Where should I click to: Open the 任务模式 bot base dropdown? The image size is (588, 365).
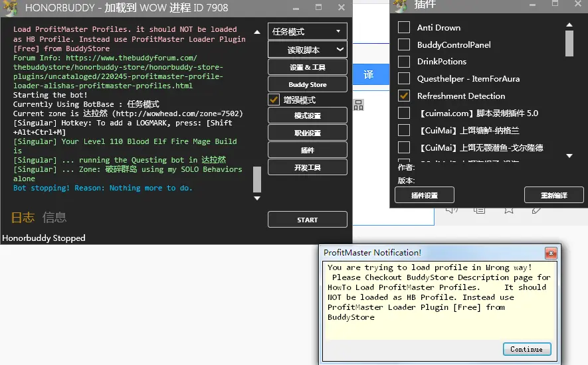coord(308,31)
